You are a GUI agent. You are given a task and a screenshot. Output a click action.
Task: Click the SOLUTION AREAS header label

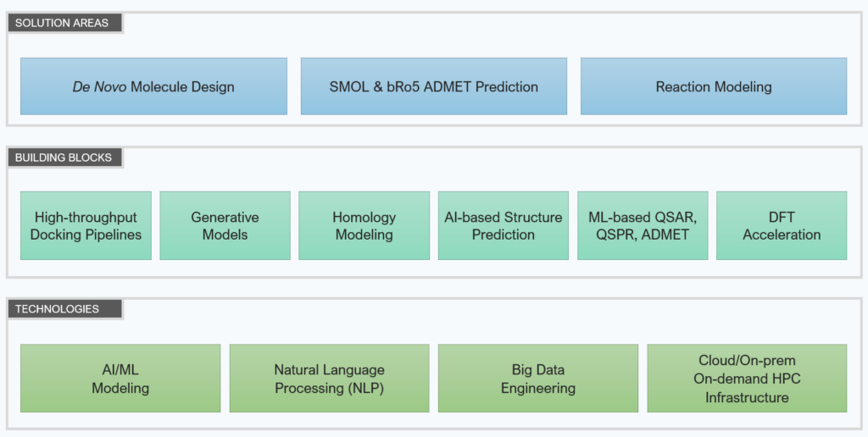62,23
